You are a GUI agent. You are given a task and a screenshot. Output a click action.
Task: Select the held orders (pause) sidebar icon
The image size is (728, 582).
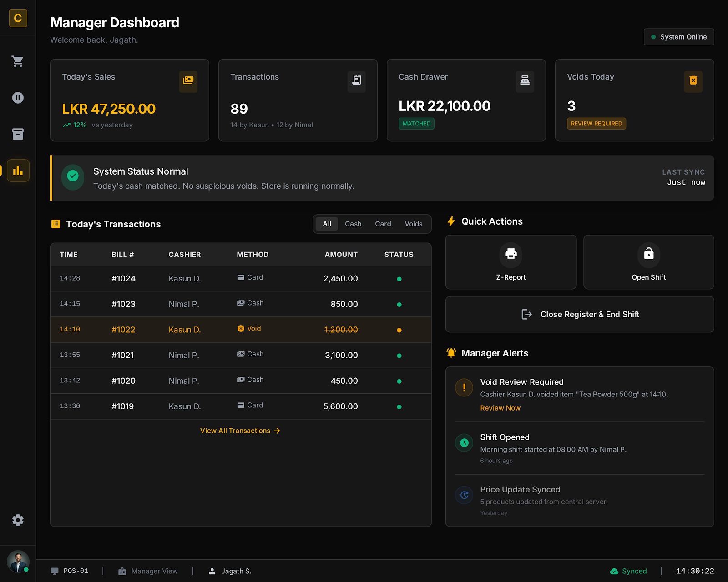pos(18,97)
